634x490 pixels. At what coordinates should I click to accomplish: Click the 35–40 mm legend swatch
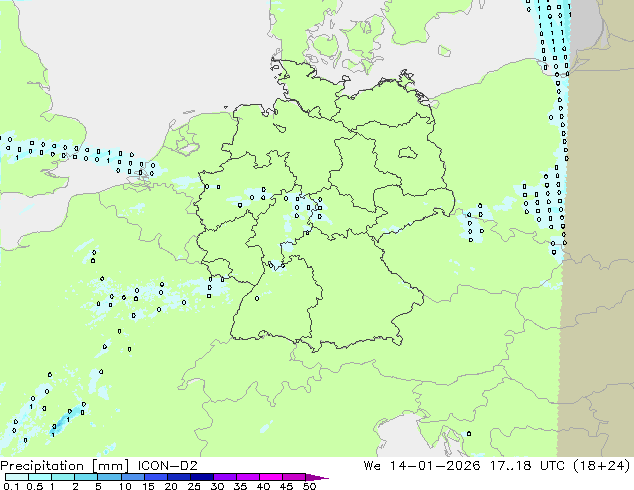point(247,477)
